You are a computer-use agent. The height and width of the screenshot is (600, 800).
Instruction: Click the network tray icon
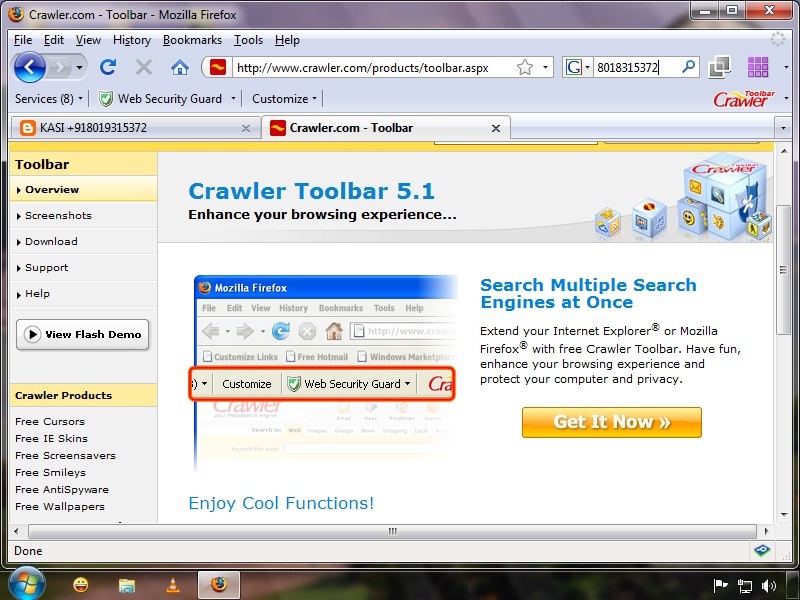pos(744,586)
